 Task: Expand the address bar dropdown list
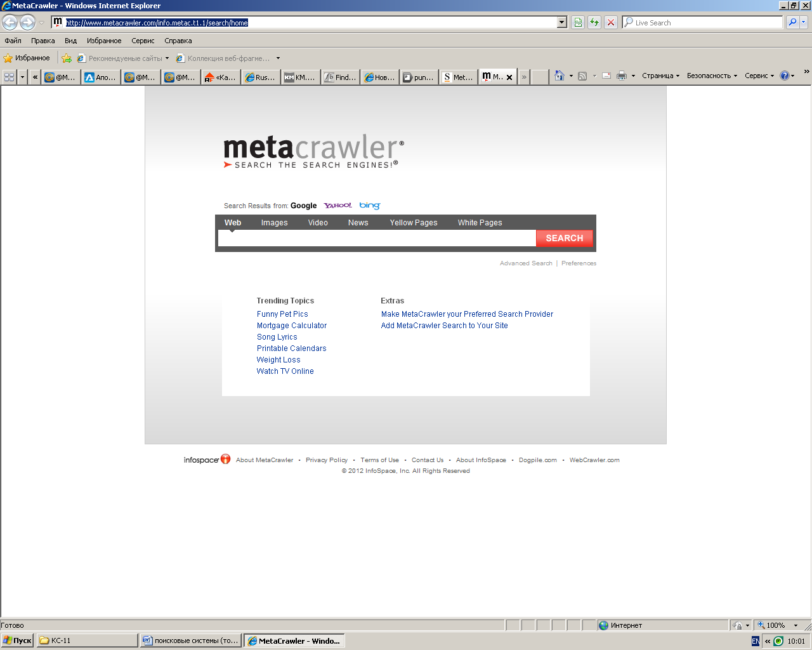click(562, 22)
